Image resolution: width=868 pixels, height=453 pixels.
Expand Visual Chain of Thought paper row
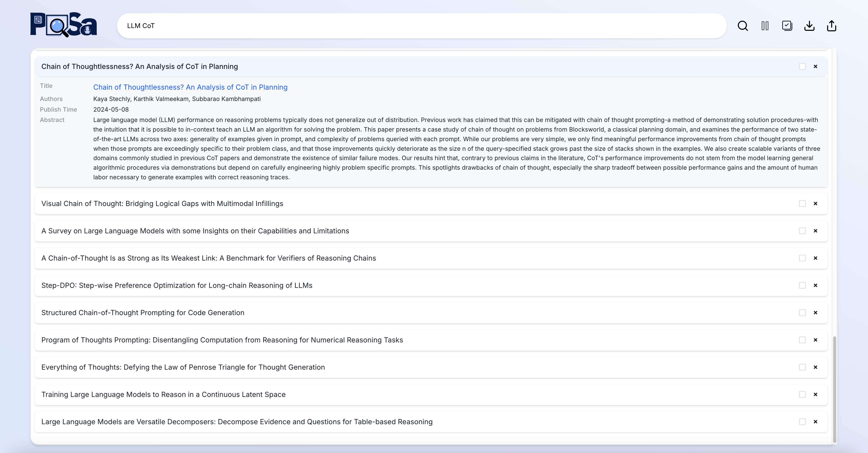click(431, 203)
